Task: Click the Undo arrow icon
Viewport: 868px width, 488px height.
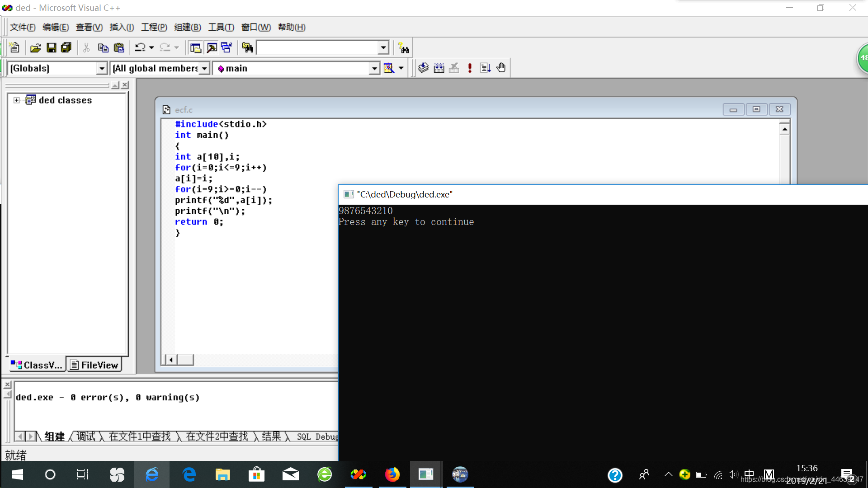Action: click(140, 47)
